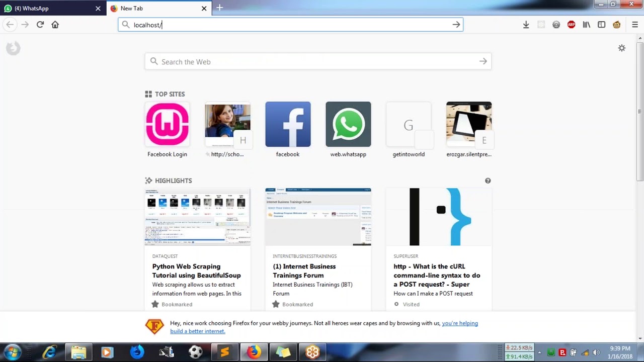Show hidden system tray icons
644x362 pixels.
(539, 352)
